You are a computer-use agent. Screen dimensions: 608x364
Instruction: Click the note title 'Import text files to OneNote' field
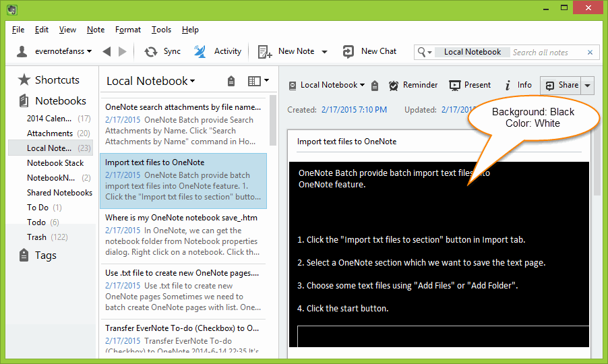coord(439,142)
